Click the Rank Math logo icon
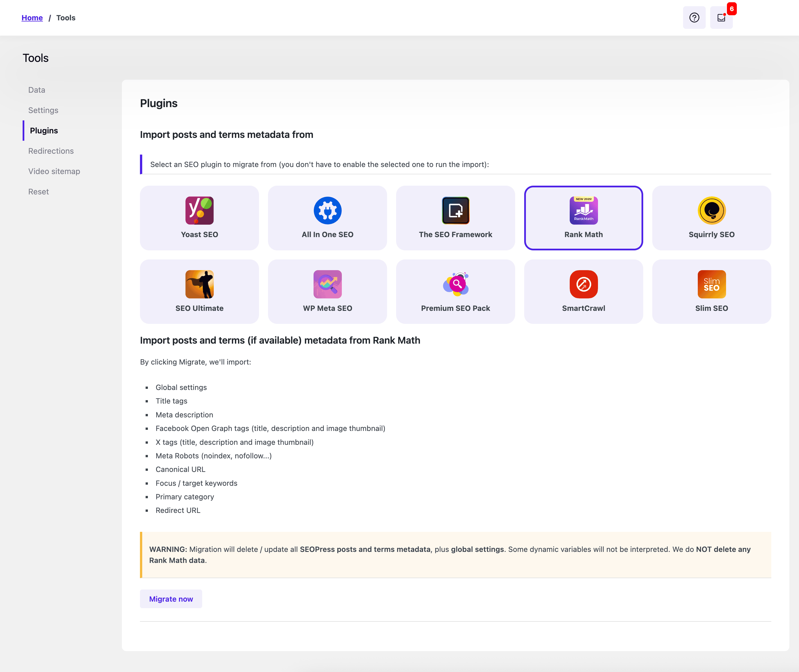The height and width of the screenshot is (672, 799). 584,210
